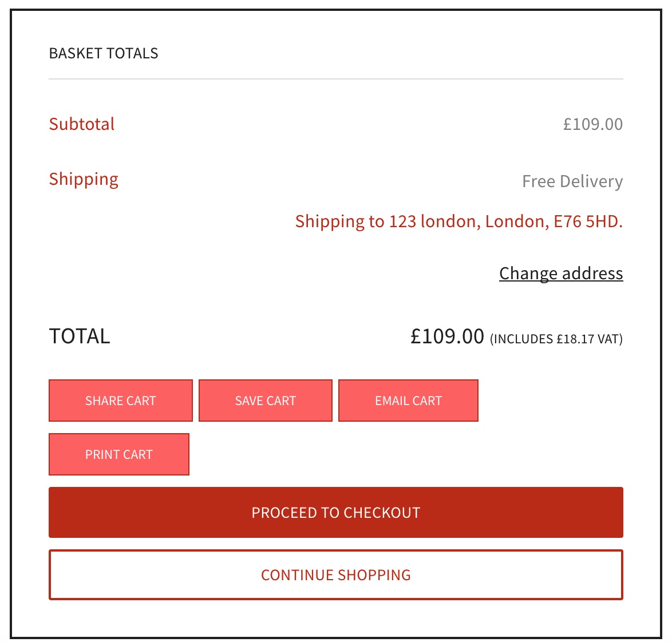
Task: Click the bold £109.00 total amount
Action: (447, 336)
